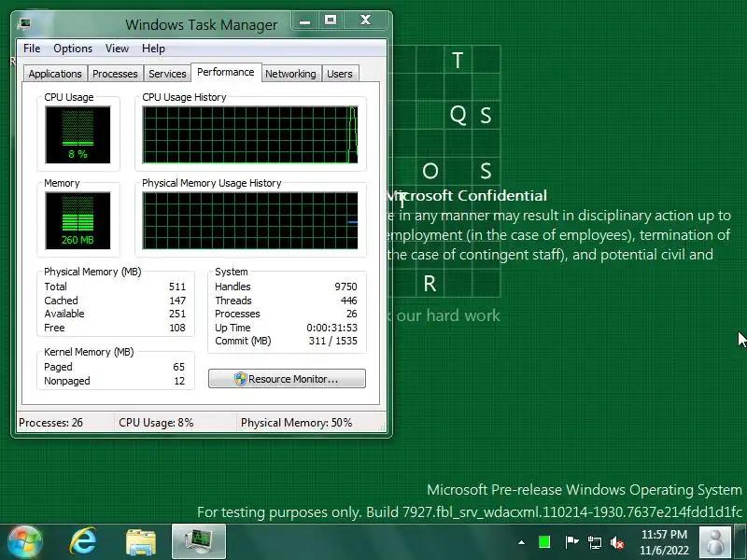
Task: Click the Total physical memory value 511
Action: (x=176, y=287)
